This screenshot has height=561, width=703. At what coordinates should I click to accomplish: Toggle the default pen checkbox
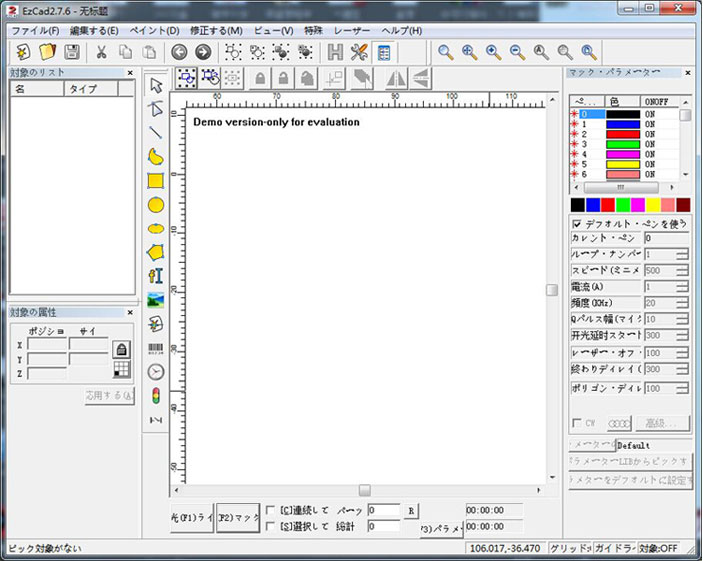(577, 223)
